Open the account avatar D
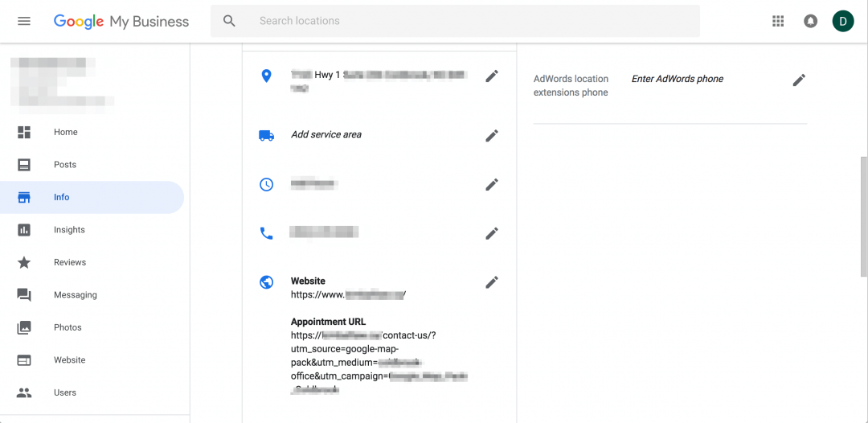Viewport: 868px width, 423px height. point(842,21)
